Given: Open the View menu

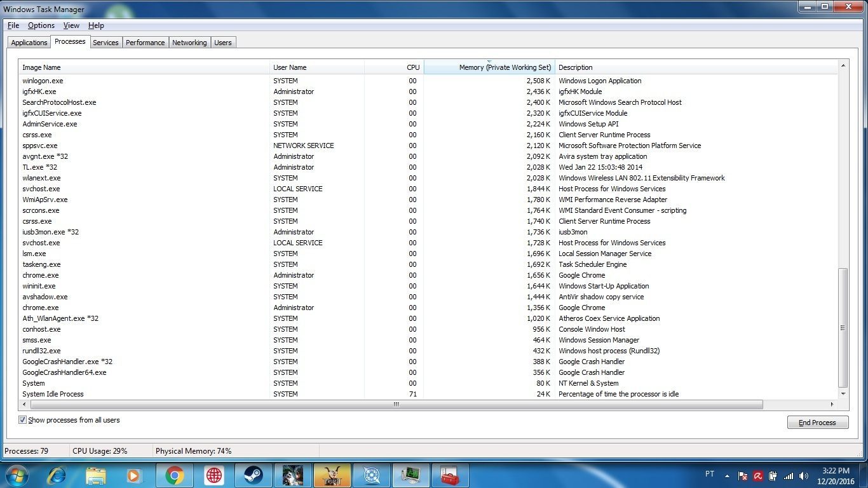Looking at the screenshot, I should [x=71, y=25].
